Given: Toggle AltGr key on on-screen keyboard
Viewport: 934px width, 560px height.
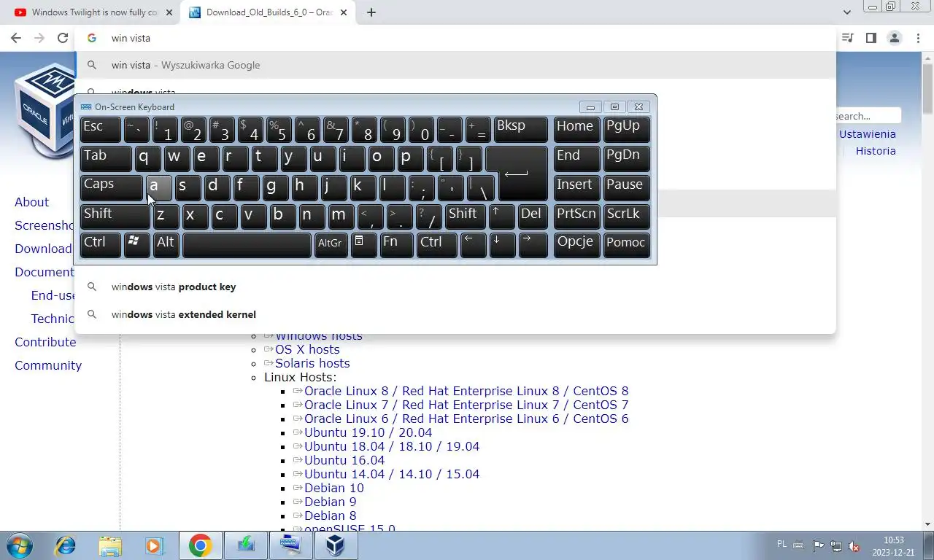Looking at the screenshot, I should (x=331, y=245).
